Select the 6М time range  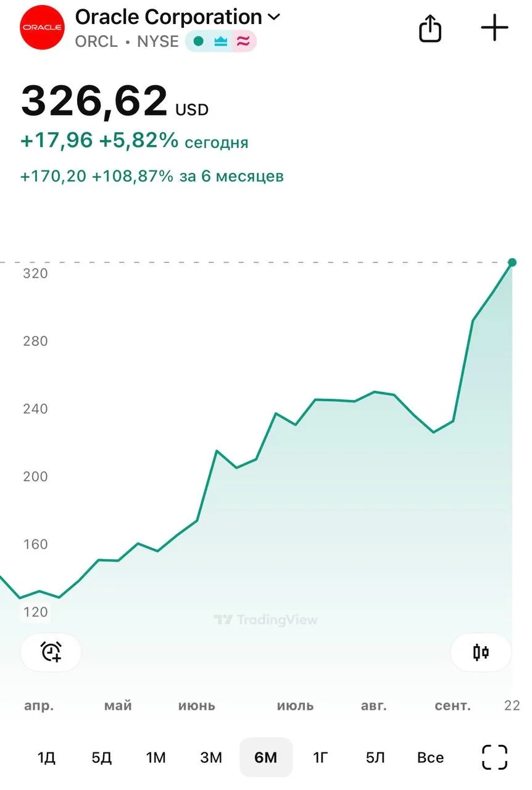pos(266,757)
